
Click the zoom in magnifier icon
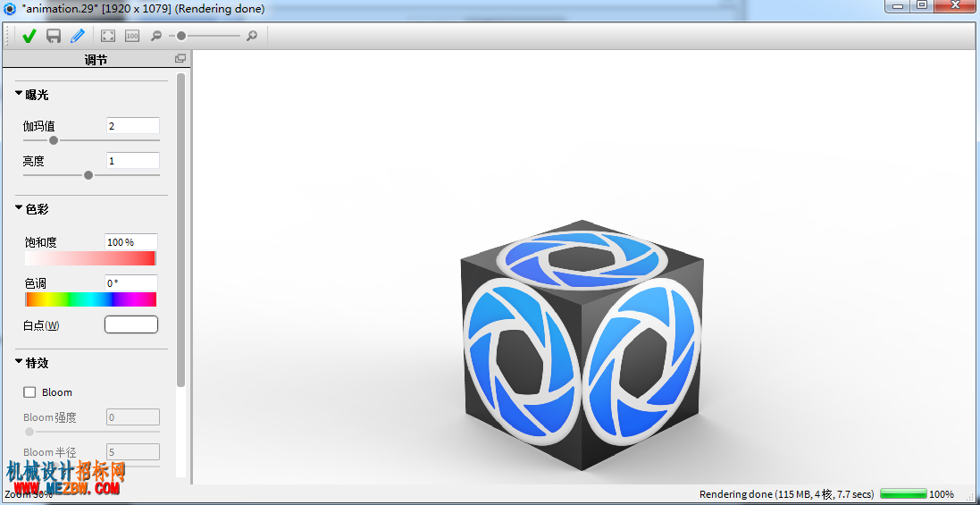252,37
